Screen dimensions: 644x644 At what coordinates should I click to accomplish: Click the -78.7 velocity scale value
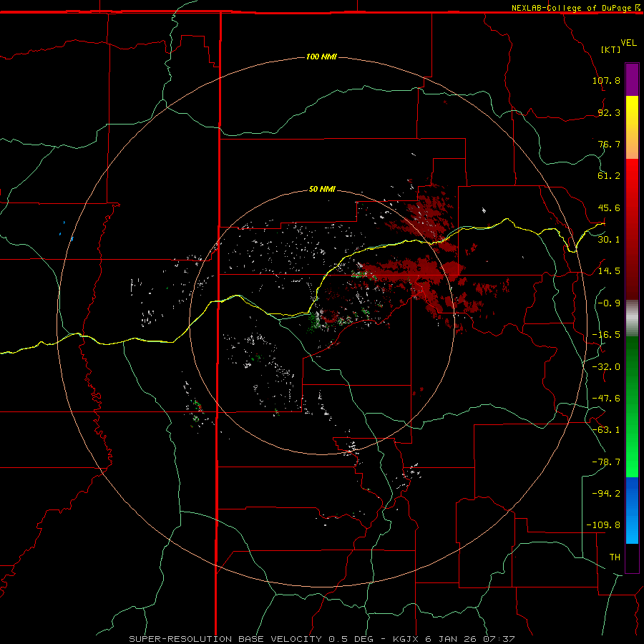(x=606, y=462)
